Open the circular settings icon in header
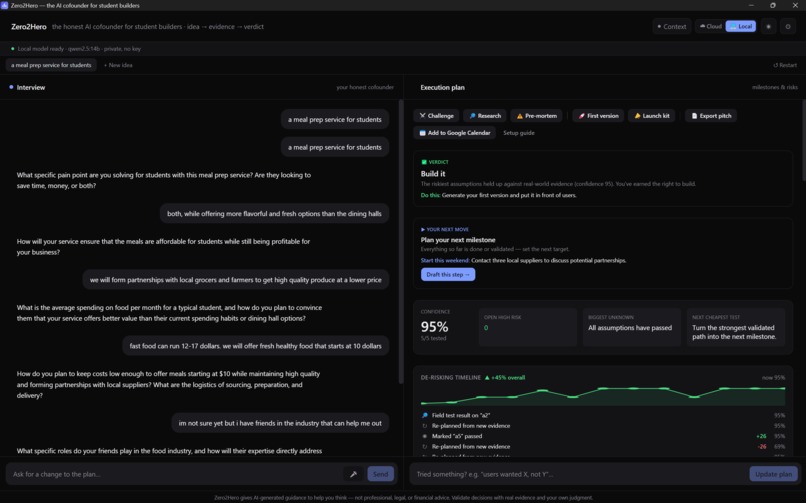Image resolution: width=806 pixels, height=503 pixels. point(787,26)
